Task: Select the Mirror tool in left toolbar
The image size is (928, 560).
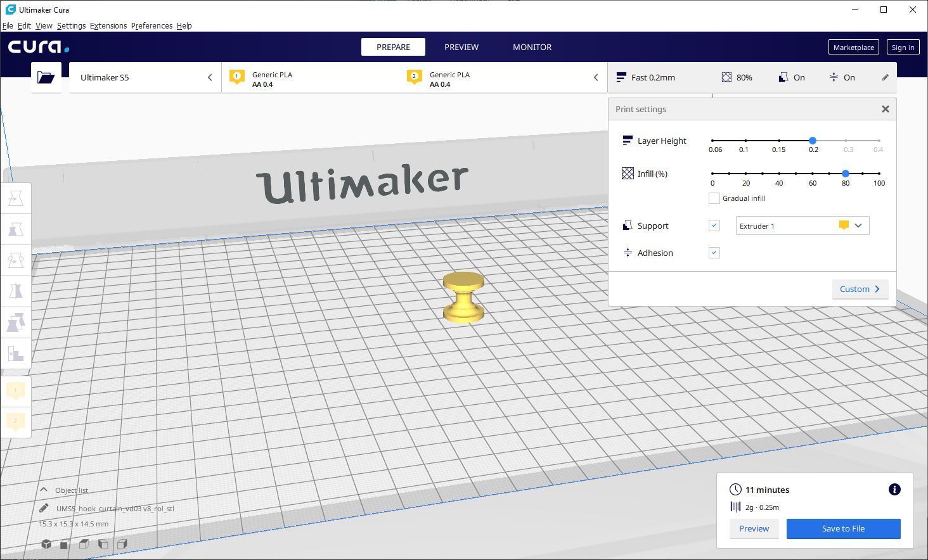Action: coord(16,291)
